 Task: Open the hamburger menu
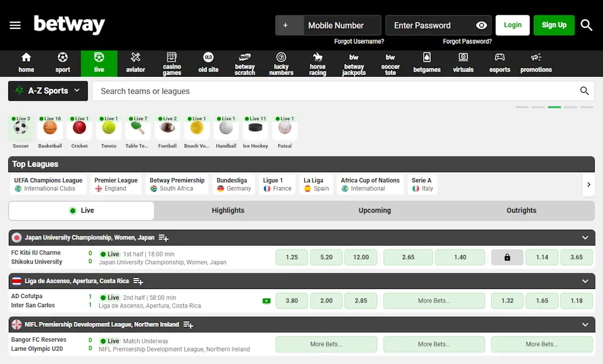tap(15, 25)
